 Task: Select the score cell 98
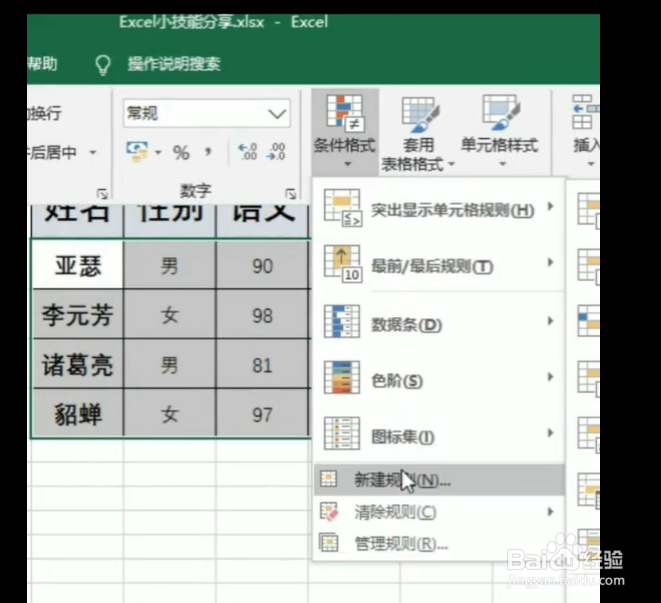(x=262, y=315)
